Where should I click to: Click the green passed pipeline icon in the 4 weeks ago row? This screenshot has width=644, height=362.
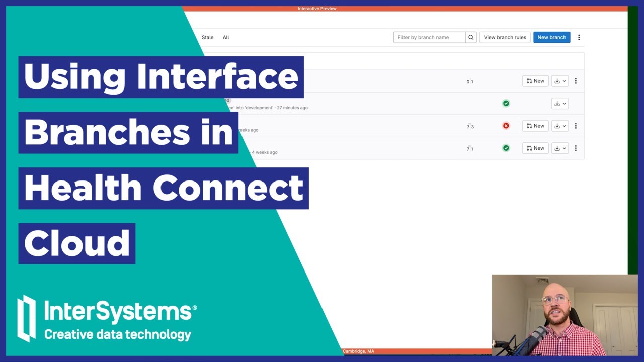(x=506, y=148)
